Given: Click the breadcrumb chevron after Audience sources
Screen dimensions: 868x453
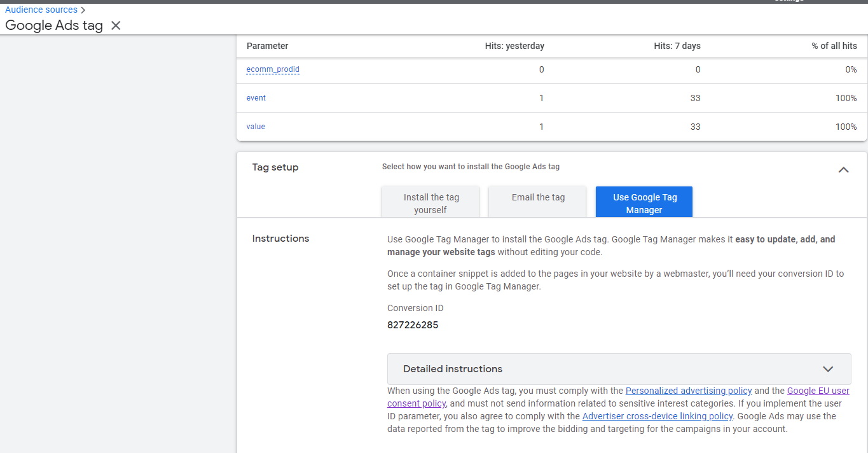Looking at the screenshot, I should [x=83, y=10].
